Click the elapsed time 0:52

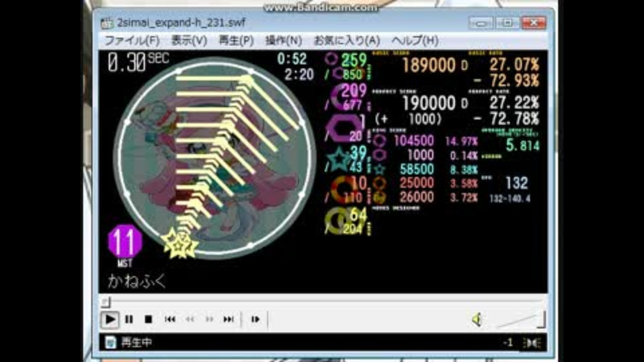292,59
